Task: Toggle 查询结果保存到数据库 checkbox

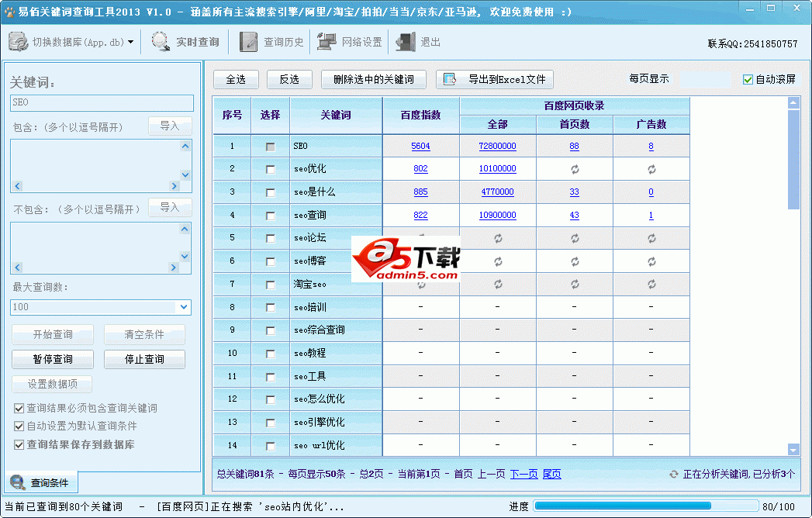Action: (x=19, y=445)
